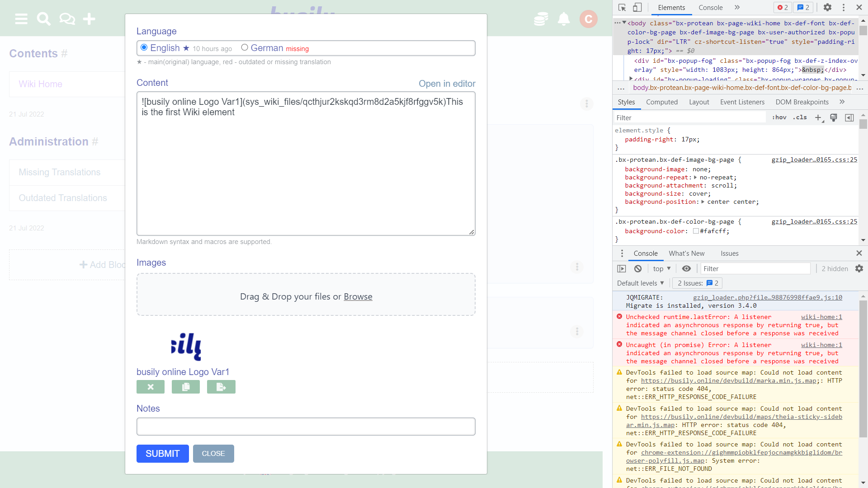Clear the console with the ban icon
The image size is (868, 488).
pyautogui.click(x=638, y=269)
